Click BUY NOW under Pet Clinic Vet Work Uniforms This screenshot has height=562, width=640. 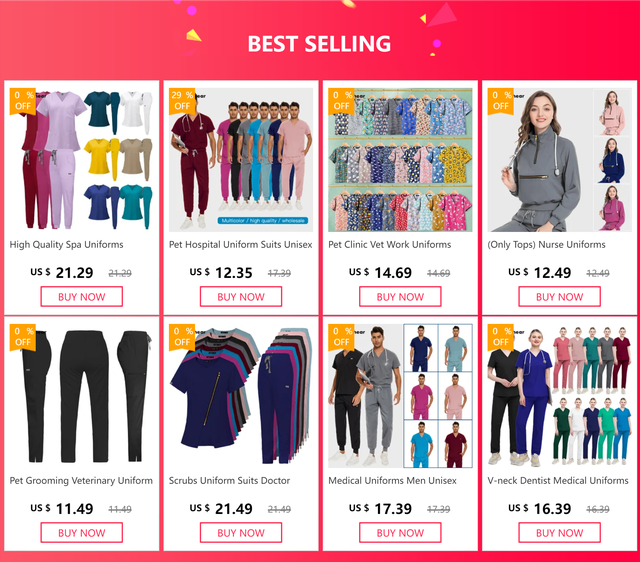(x=400, y=297)
